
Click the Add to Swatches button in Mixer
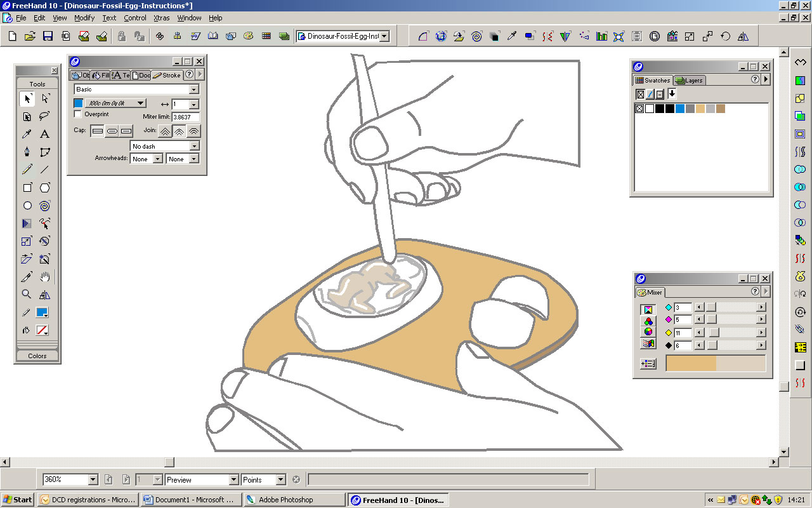[648, 364]
